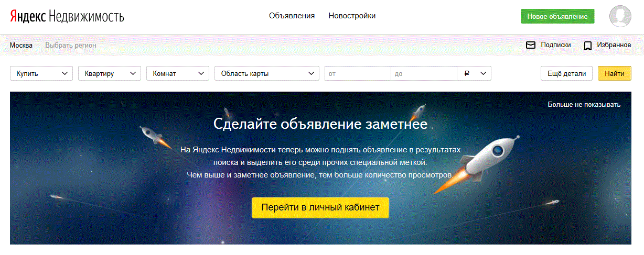Click the yellow Найти button
Screen dimensions: 644x255
(615, 73)
